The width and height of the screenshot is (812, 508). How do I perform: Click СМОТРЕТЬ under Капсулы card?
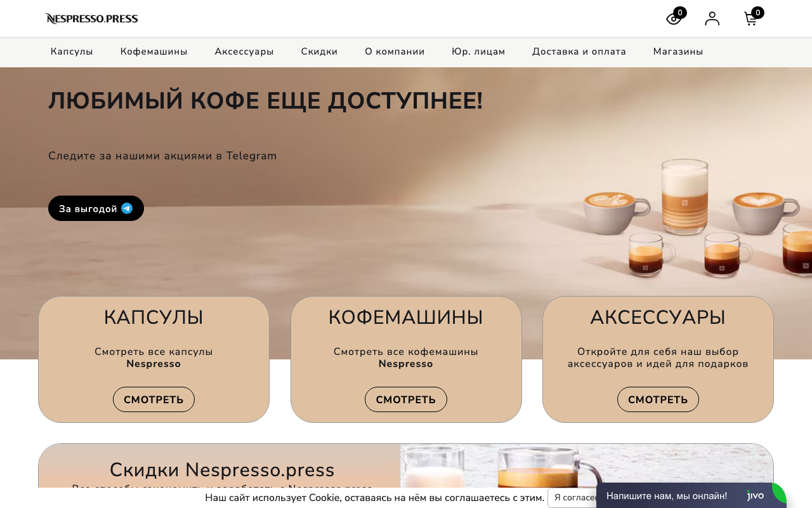[x=154, y=399]
